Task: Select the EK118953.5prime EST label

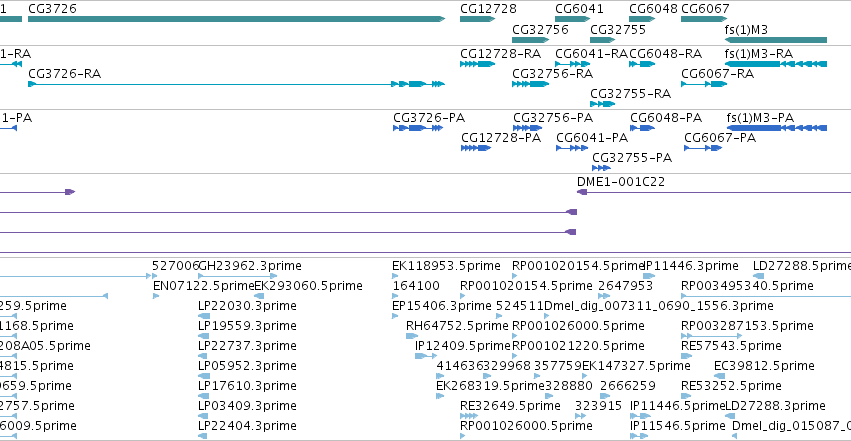Action: point(446,266)
